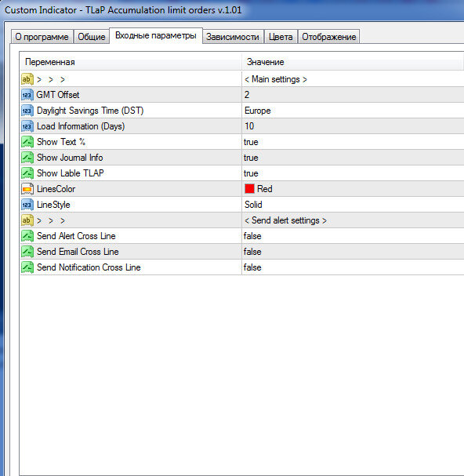Click the integer icon next to Load Information (Days)

(27, 126)
